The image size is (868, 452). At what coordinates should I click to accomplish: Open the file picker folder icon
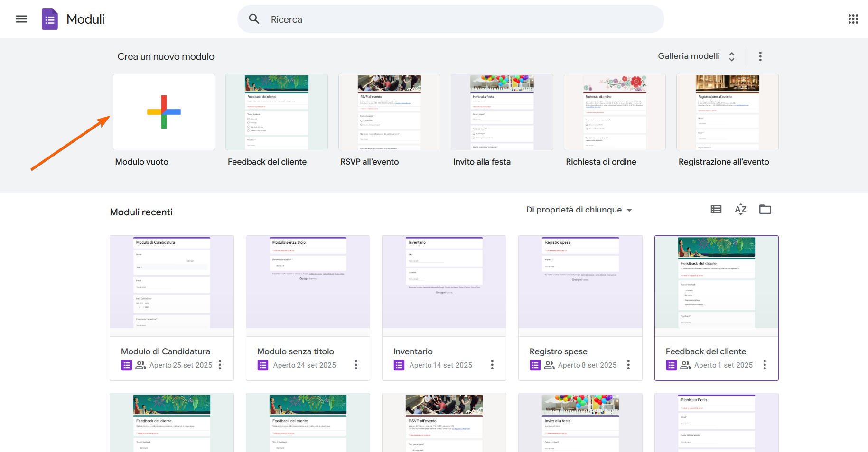pyautogui.click(x=765, y=209)
